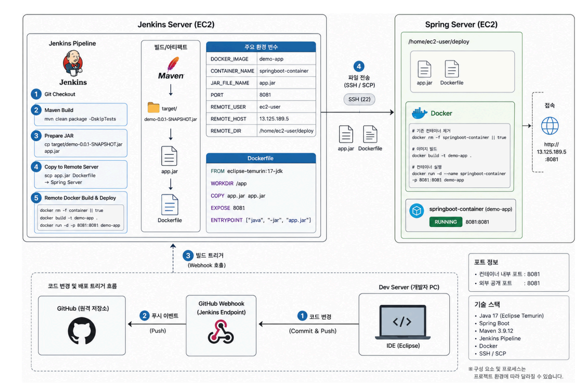Click the 'EXPOSE 8081' Dockerfile line
Image resolution: width=588 pixels, height=384 pixels.
[228, 208]
